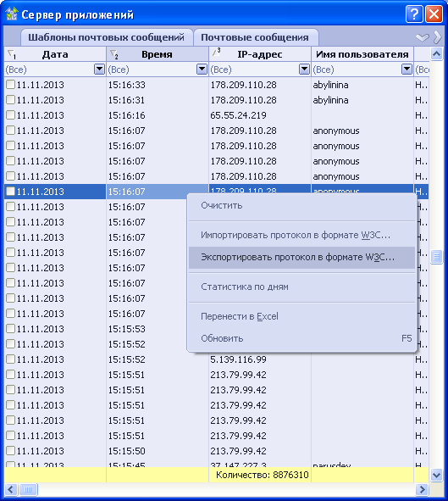Click the horizontal scrollbar right arrow

pyautogui.click(x=422, y=489)
